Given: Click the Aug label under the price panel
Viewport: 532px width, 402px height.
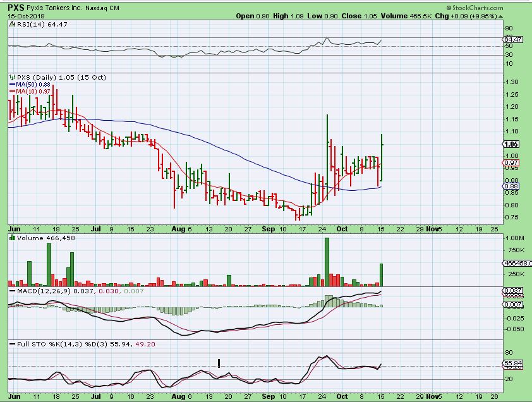Looking at the screenshot, I should [178, 229].
